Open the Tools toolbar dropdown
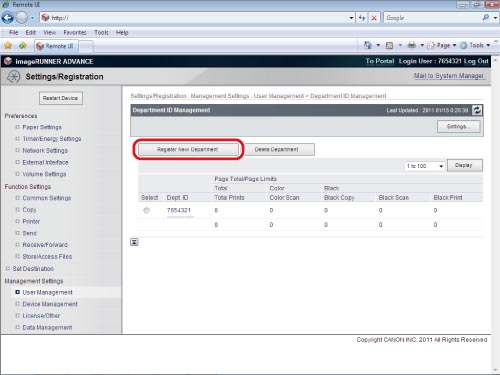Screen dimensions: 500x375 pyautogui.click(x=475, y=45)
